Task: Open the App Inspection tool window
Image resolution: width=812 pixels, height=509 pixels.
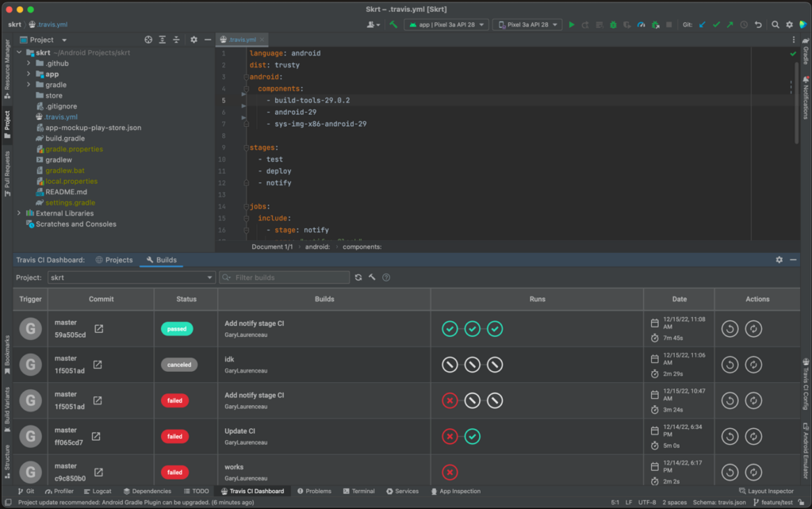Action: click(x=456, y=492)
